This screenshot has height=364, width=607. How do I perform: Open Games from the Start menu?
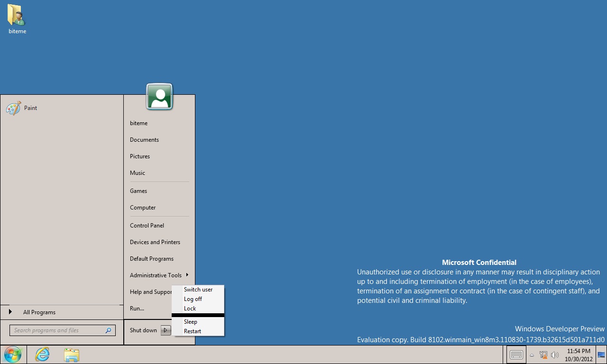(138, 191)
